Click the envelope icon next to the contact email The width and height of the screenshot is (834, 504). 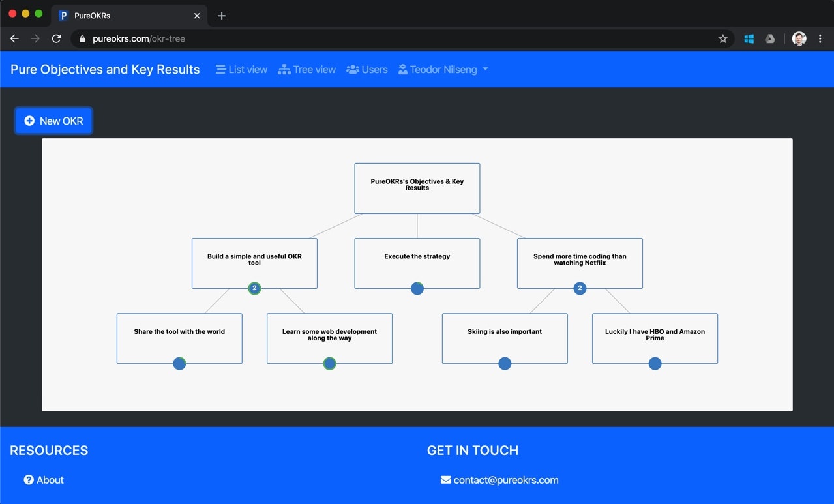click(x=445, y=480)
